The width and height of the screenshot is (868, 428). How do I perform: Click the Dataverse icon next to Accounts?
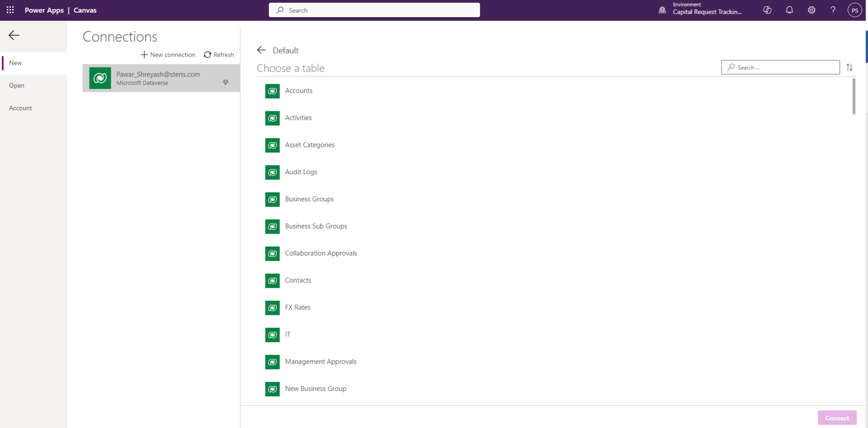[272, 91]
